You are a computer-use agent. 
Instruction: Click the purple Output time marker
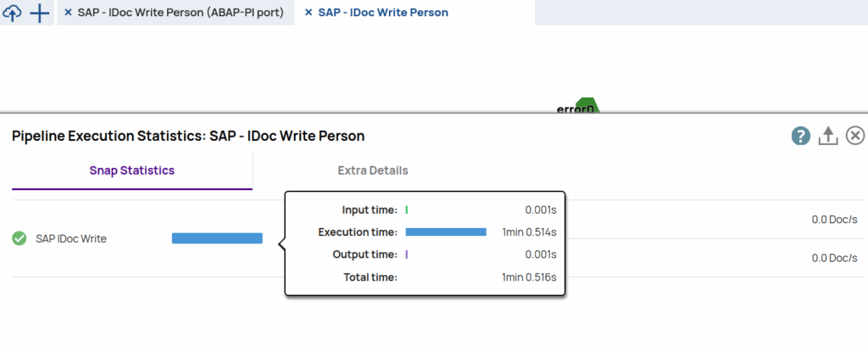coord(407,254)
